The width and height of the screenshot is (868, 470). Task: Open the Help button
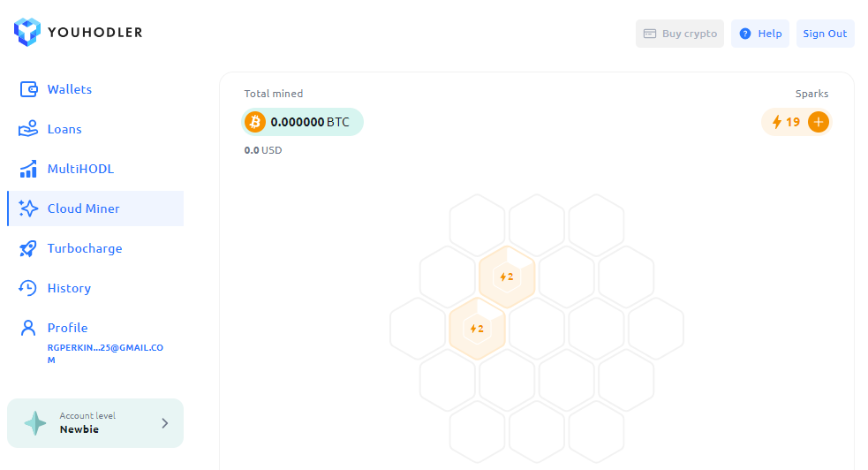click(x=760, y=34)
